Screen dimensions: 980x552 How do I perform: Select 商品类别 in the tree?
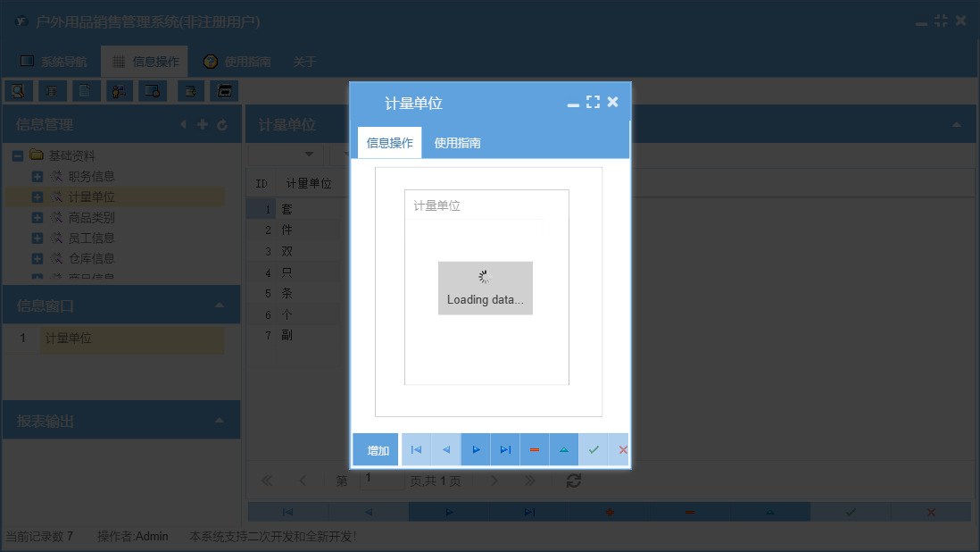pyautogui.click(x=91, y=217)
